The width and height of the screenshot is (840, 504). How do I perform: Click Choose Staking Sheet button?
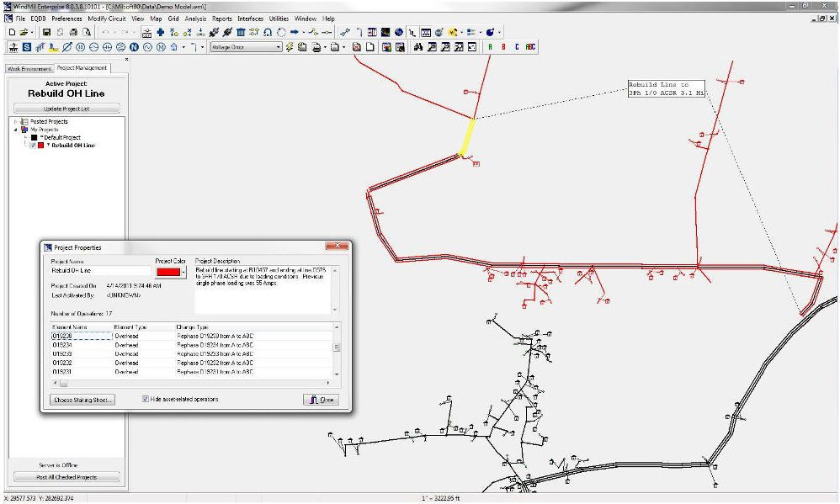point(82,400)
